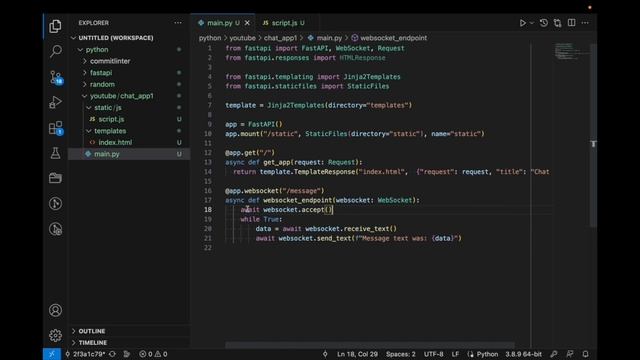Open the timeline history icon in editor toolbar
Viewport: 640px width, 360px height.
point(544,23)
